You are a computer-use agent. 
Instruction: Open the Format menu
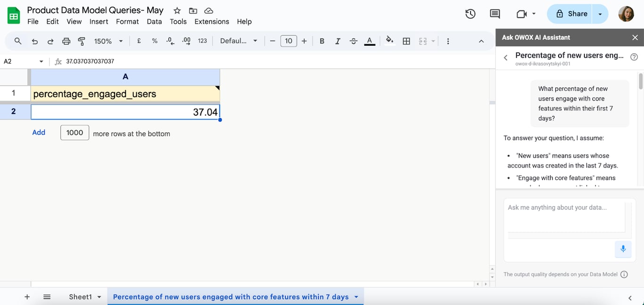(127, 22)
